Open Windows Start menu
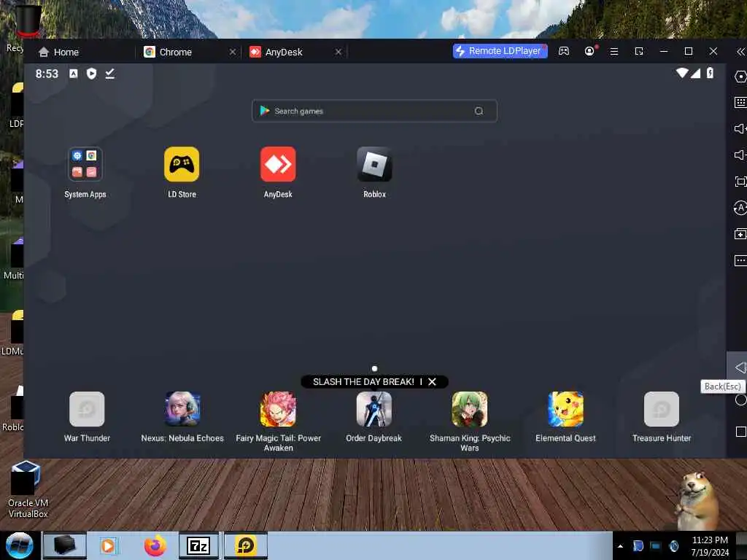This screenshot has height=560, width=747. pos(20,545)
